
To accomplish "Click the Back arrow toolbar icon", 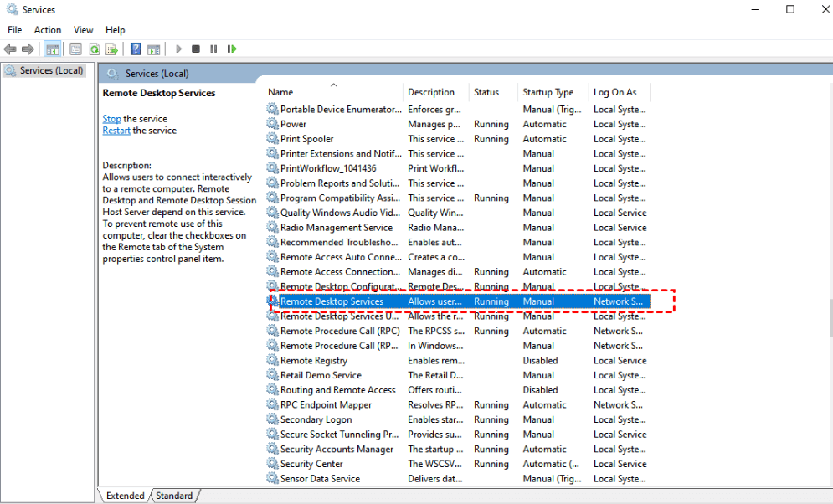I will pos(10,49).
